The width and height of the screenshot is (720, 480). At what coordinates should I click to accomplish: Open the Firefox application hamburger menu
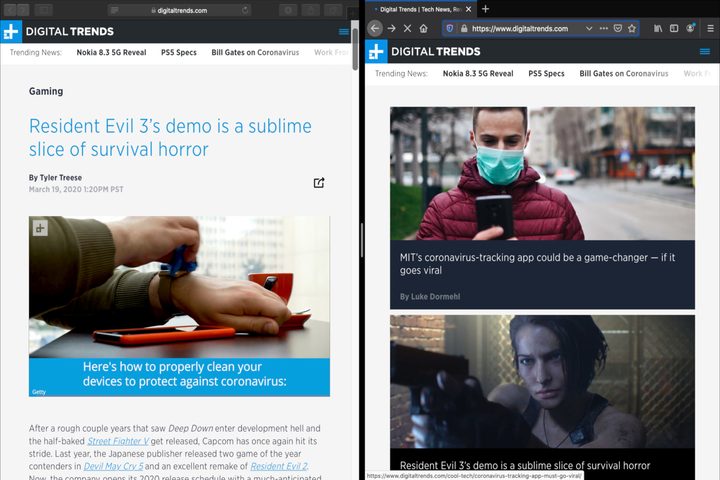click(710, 28)
